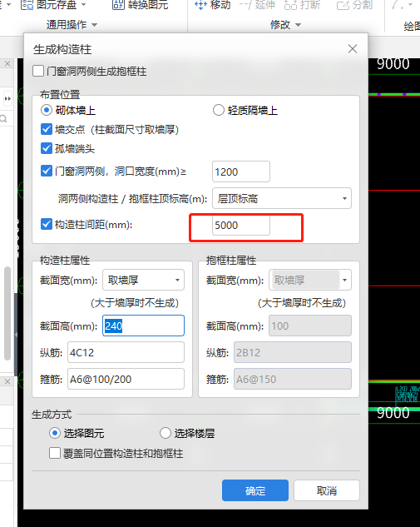Select the 移动 move tool
The image size is (420, 527).
pos(212,5)
